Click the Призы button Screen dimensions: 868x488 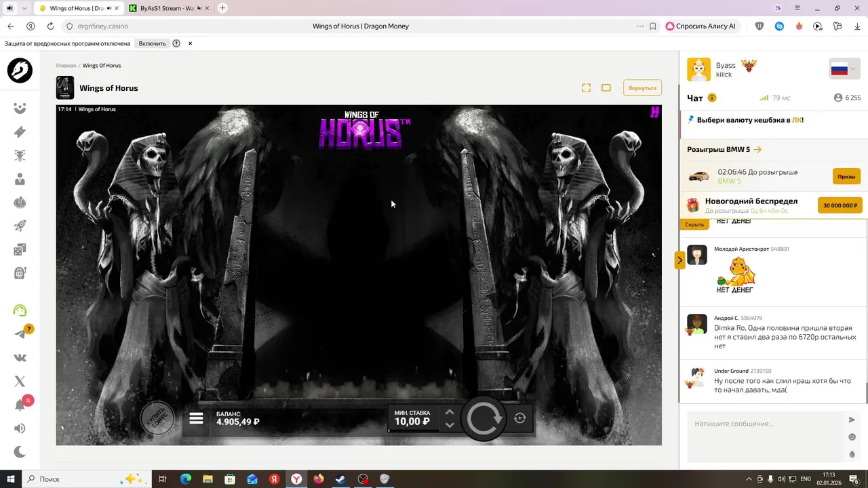846,176
